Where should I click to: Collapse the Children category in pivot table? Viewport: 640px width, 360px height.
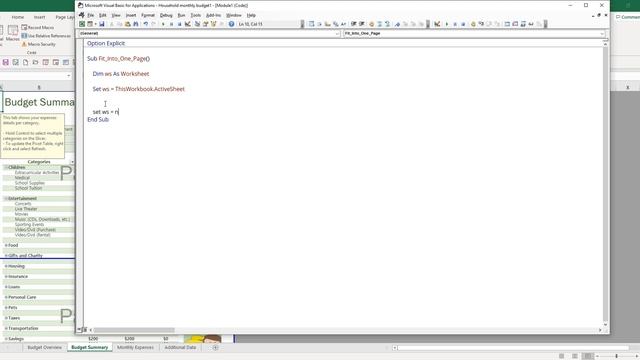[x=6, y=167]
